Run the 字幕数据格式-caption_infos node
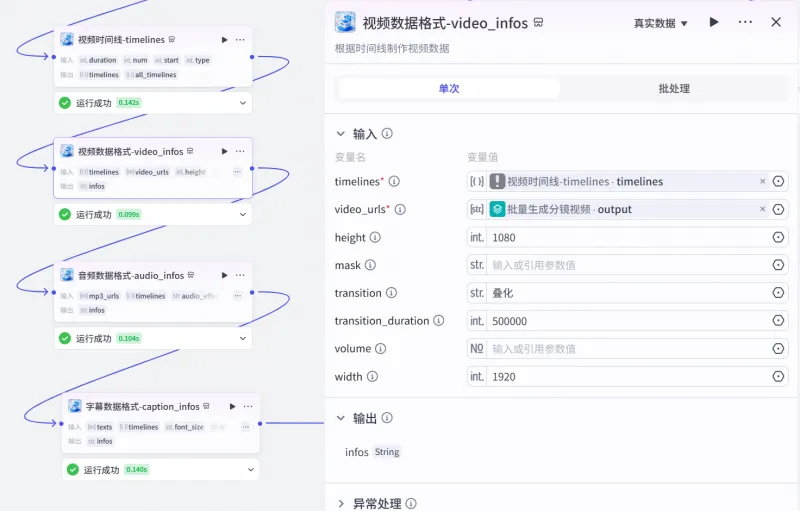The height and width of the screenshot is (511, 800). click(x=233, y=406)
